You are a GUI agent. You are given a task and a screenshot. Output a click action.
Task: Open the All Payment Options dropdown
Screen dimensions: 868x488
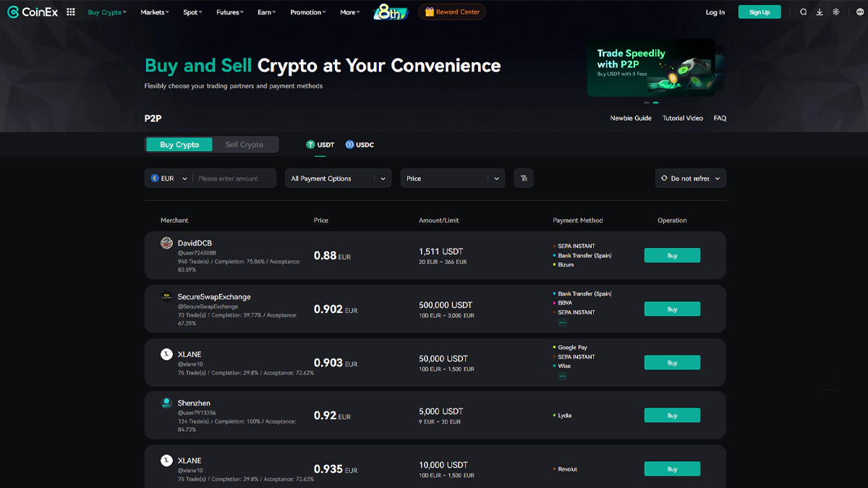point(337,178)
